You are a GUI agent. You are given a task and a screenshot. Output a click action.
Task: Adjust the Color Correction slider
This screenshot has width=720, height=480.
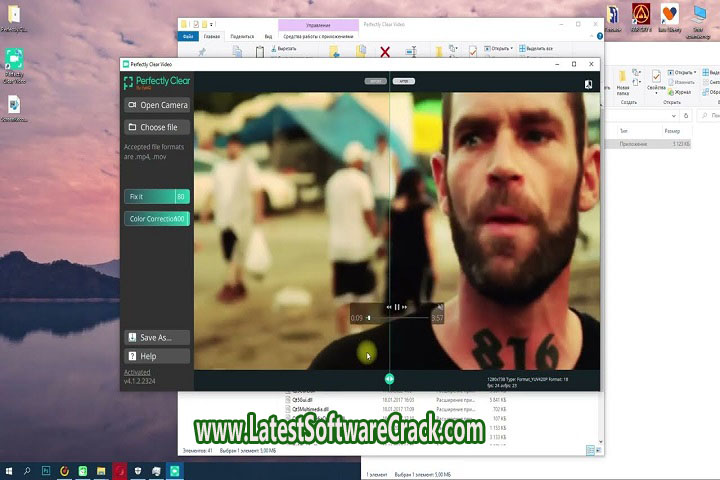pyautogui.click(x=157, y=219)
